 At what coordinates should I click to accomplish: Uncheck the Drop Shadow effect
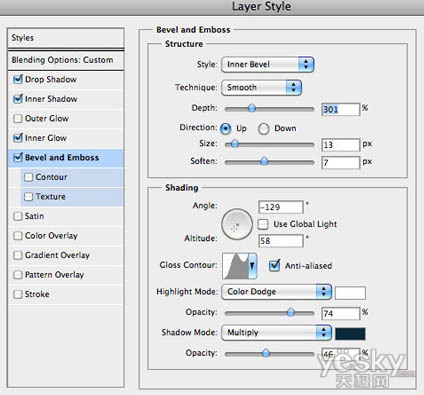18,80
